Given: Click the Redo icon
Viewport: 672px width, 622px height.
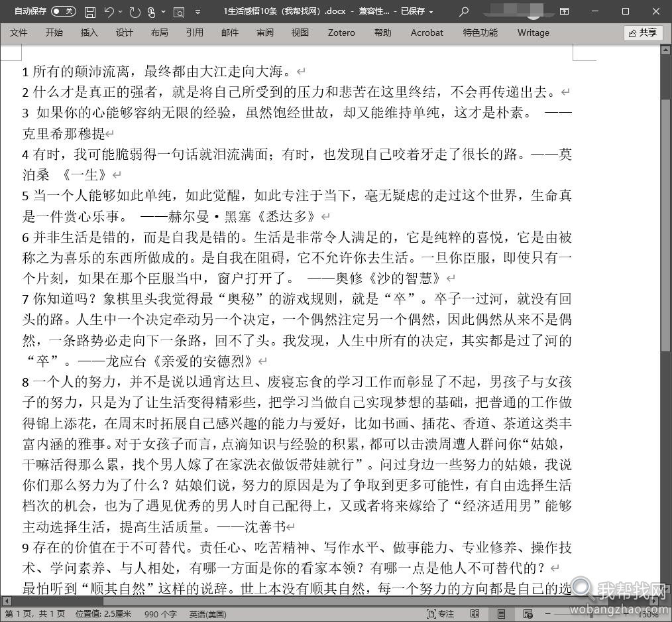Looking at the screenshot, I should coord(135,12).
